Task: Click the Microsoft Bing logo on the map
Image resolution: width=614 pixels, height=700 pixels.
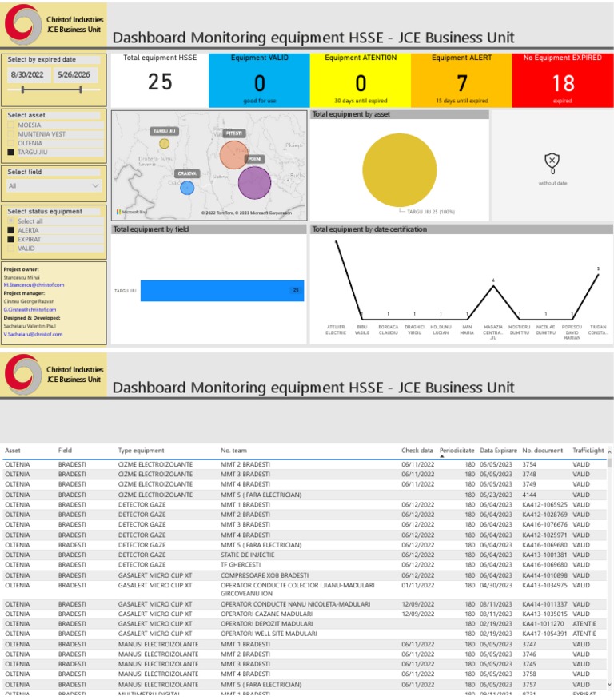Action: coord(132,212)
